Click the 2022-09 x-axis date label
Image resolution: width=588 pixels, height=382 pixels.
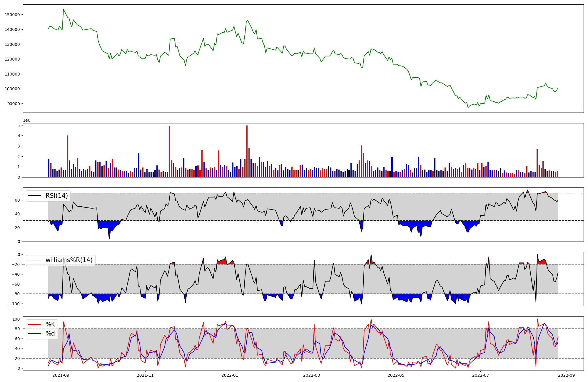tap(566, 375)
